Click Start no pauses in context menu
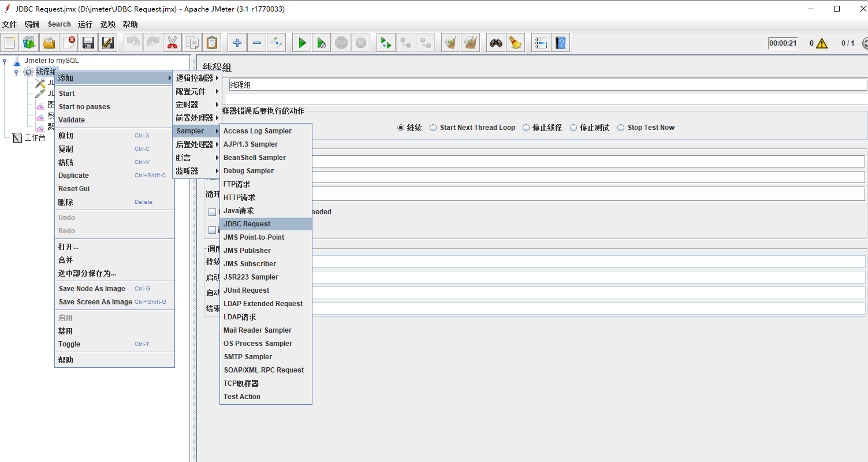 (114, 107)
